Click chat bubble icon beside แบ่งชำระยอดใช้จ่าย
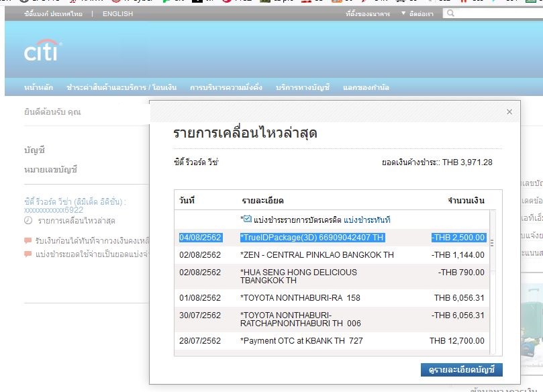The width and height of the screenshot is (543, 392). [x=28, y=254]
